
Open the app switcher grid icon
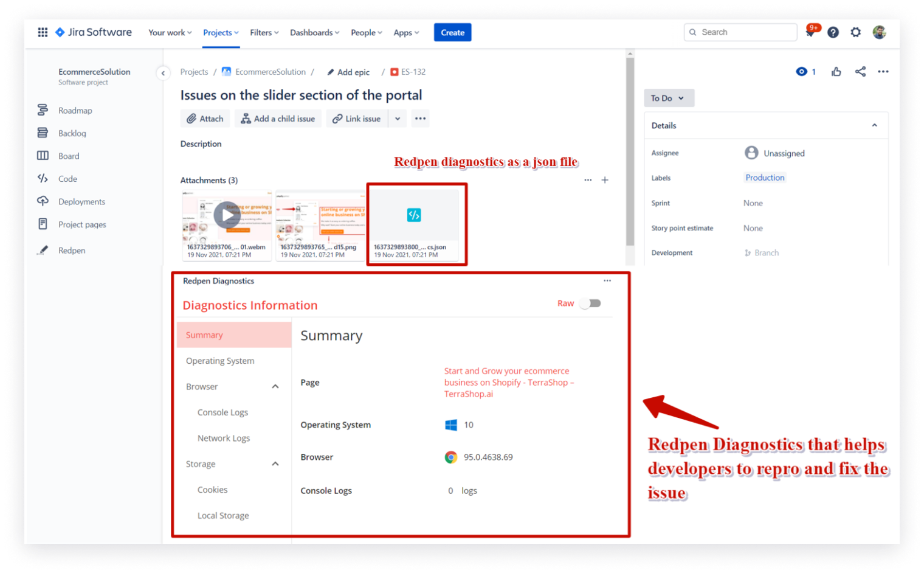(x=43, y=32)
